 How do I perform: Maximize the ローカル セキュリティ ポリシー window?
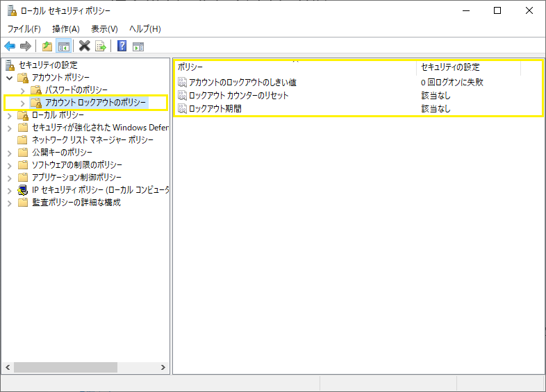[x=497, y=11]
